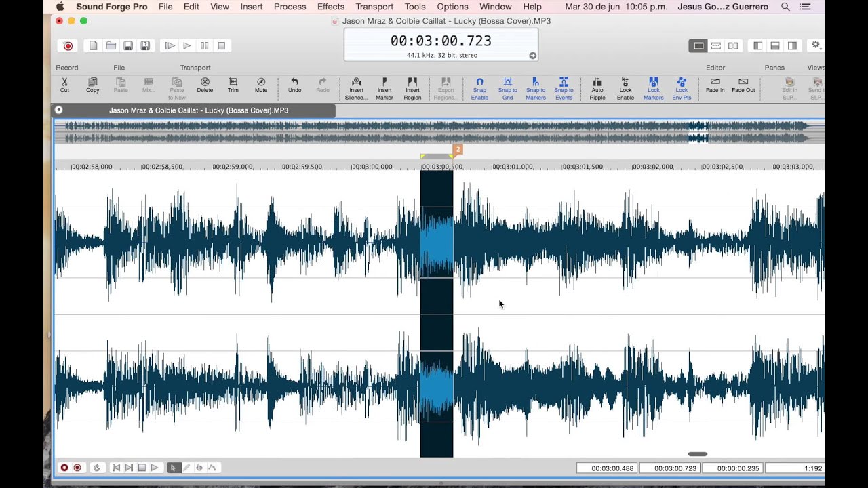The image size is (868, 488).
Task: Toggle the right pane visibility
Action: click(x=792, y=46)
